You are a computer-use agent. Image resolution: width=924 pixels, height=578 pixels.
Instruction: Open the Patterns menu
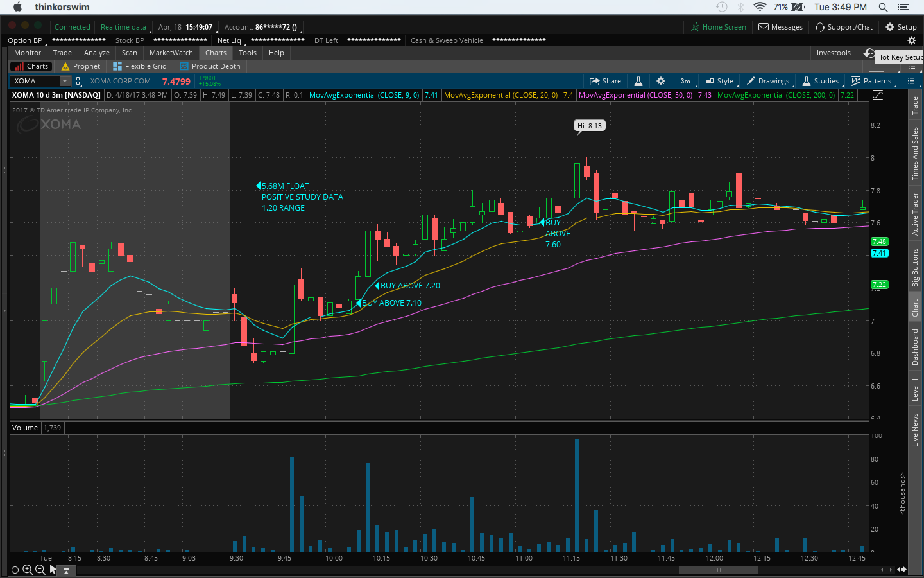tap(871, 81)
